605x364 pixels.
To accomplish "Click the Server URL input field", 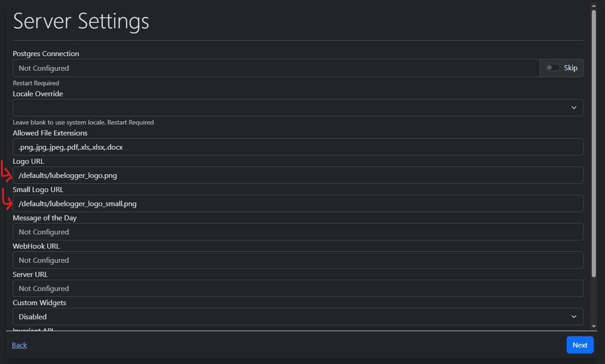I will (x=297, y=288).
